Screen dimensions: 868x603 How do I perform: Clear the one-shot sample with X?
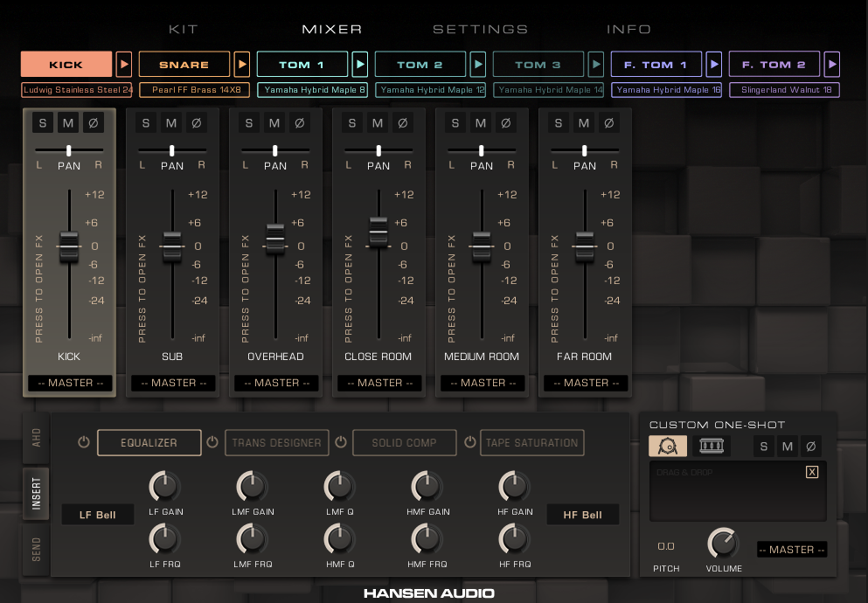coord(812,472)
